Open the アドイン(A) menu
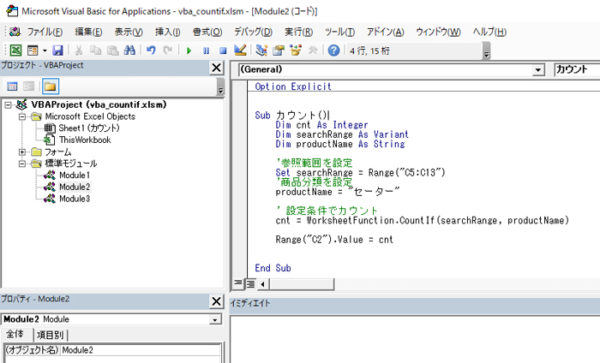 385,32
